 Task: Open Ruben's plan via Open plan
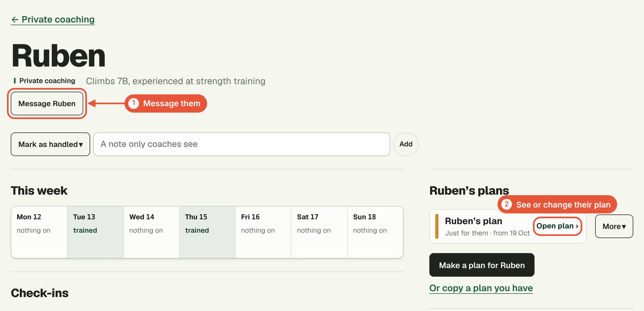tap(557, 226)
